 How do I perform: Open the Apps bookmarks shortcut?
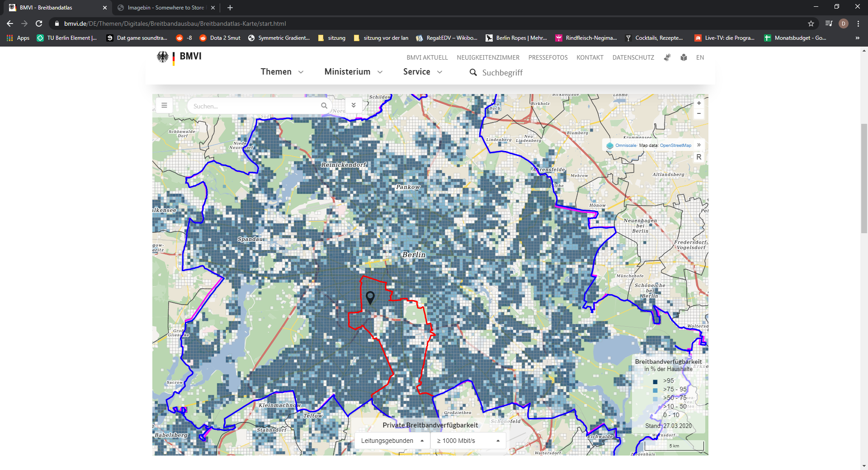click(18, 38)
